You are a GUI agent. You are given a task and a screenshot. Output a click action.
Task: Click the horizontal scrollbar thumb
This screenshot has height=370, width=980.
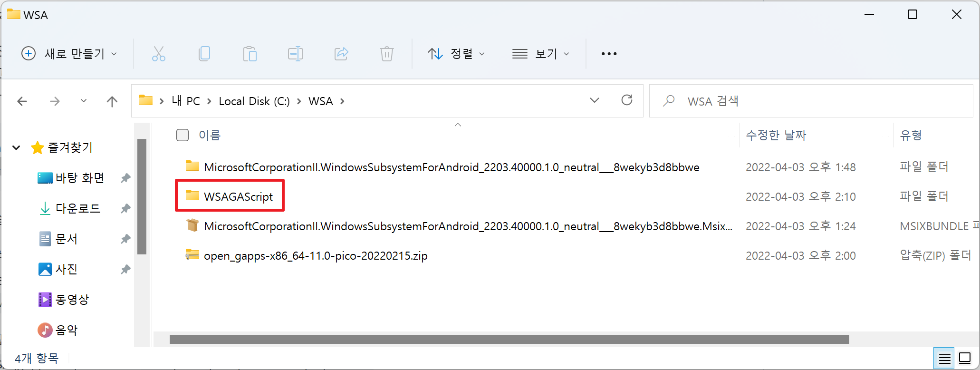tap(509, 339)
